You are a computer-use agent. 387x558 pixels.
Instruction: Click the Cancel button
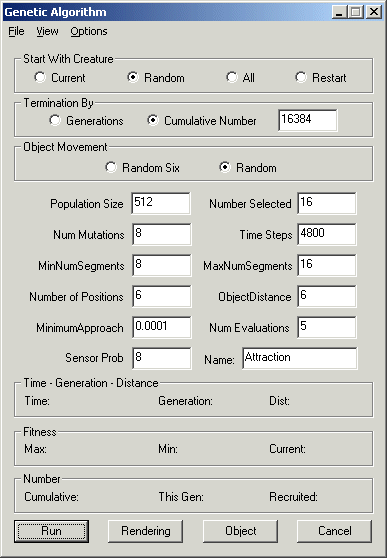tap(335, 531)
